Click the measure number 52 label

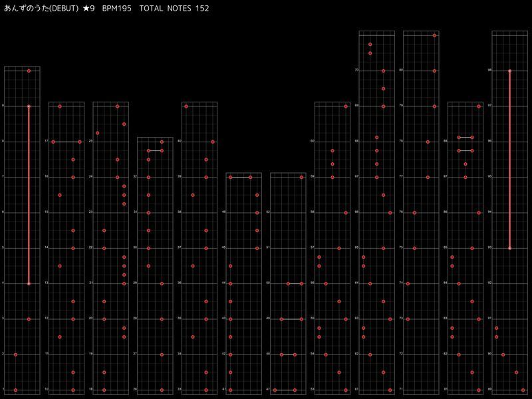coord(267,211)
